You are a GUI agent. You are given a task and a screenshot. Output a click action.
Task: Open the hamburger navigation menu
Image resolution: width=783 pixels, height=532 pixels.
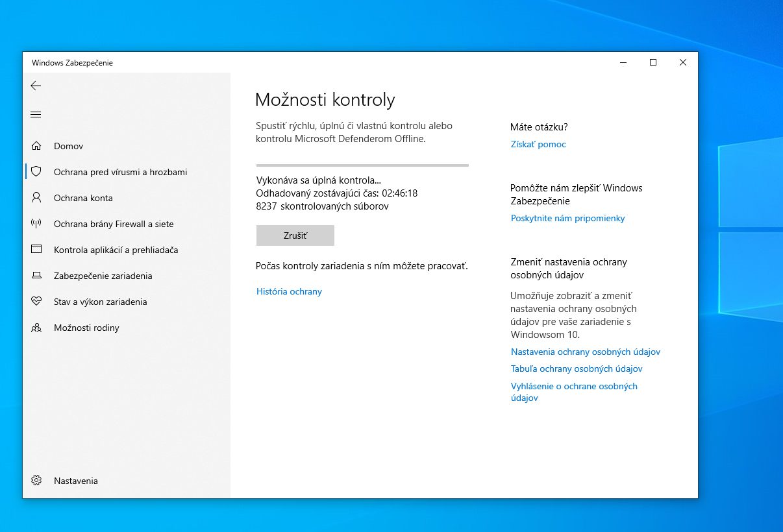36,115
